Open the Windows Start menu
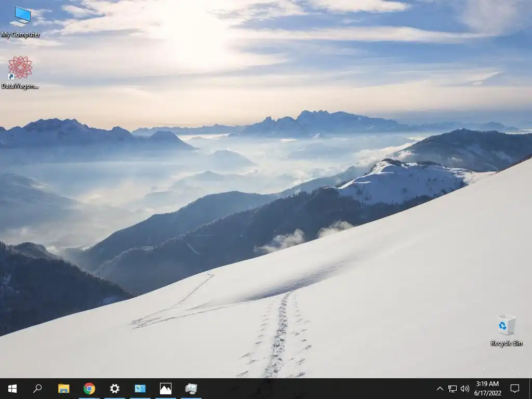The image size is (532, 399). [12, 389]
